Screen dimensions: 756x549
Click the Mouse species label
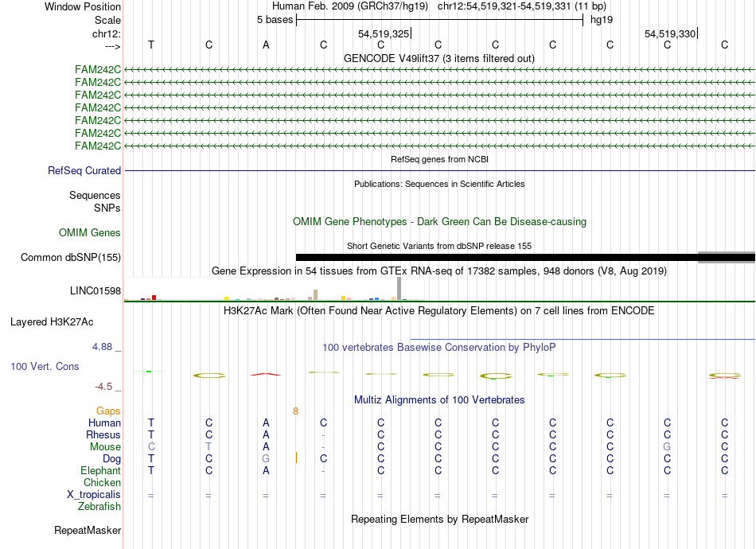[105, 447]
